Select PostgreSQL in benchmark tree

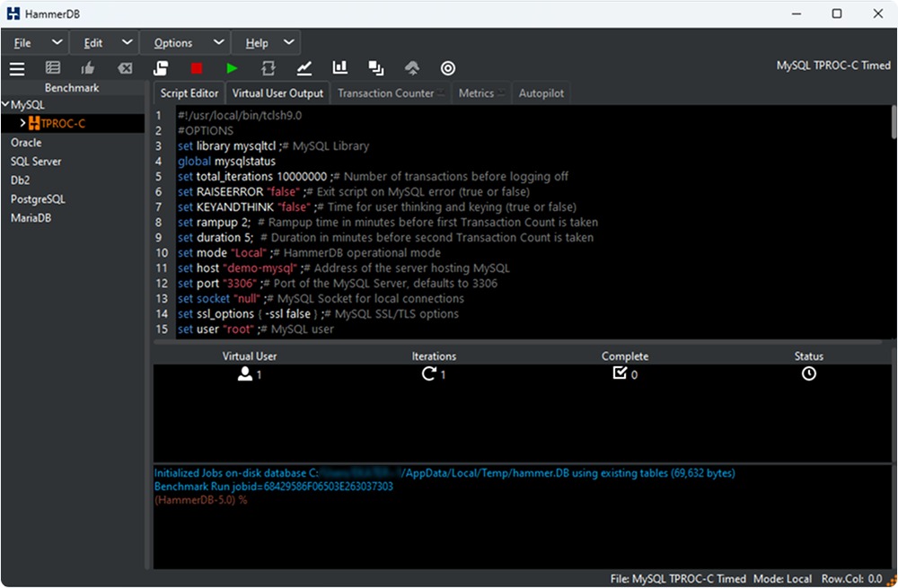pos(38,199)
